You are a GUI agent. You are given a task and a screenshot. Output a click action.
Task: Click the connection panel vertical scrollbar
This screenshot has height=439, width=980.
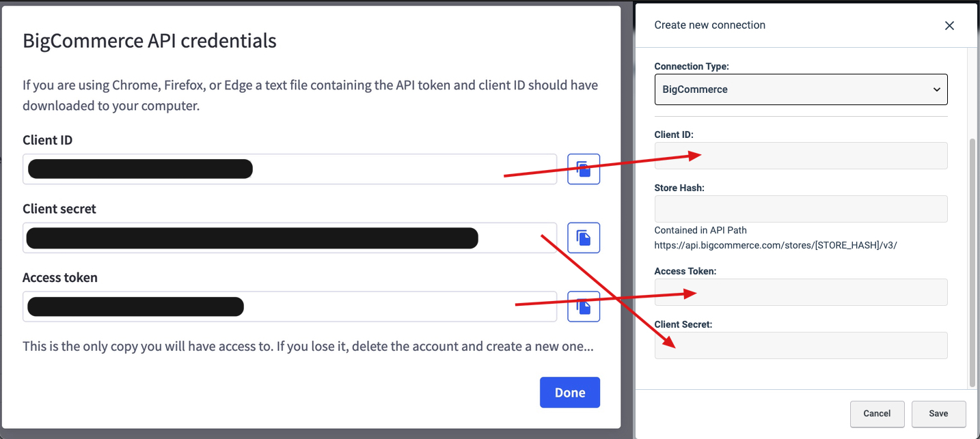coord(972,261)
